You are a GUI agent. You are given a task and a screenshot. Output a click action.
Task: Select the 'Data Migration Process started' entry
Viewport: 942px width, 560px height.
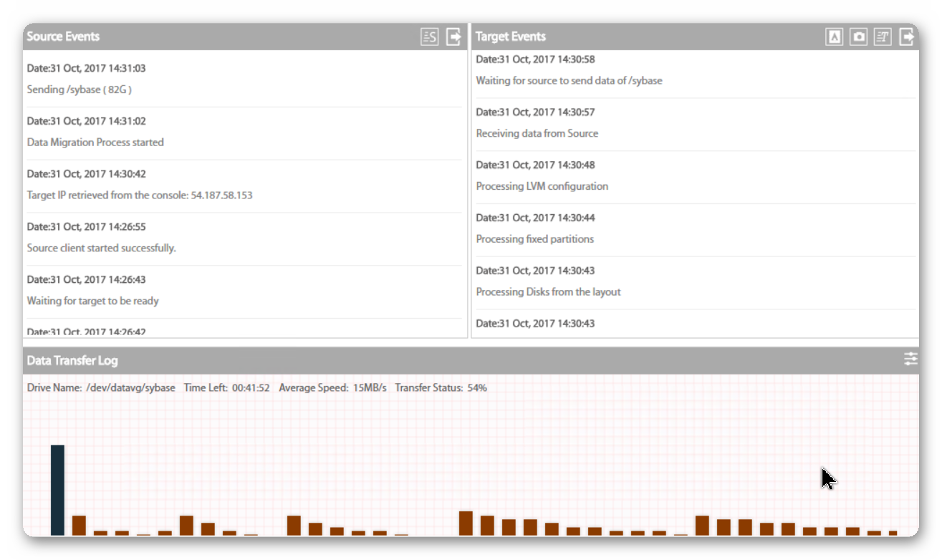click(95, 142)
